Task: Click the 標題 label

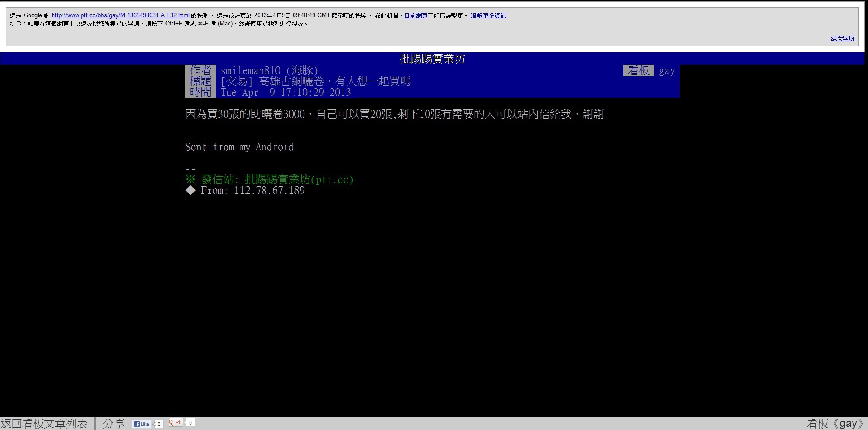Action: [201, 81]
